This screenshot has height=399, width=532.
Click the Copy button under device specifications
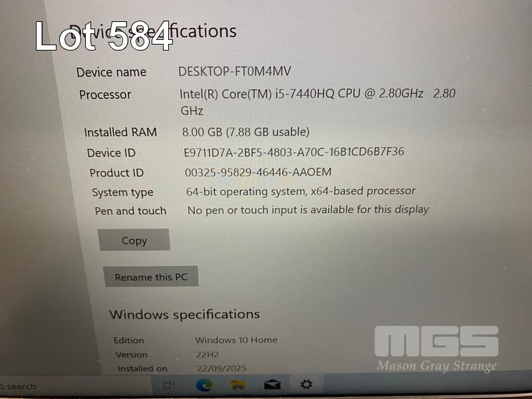pos(134,240)
